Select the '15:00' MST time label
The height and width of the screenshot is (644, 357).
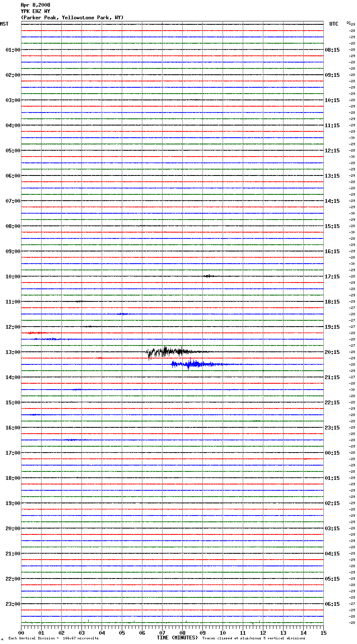point(13,403)
